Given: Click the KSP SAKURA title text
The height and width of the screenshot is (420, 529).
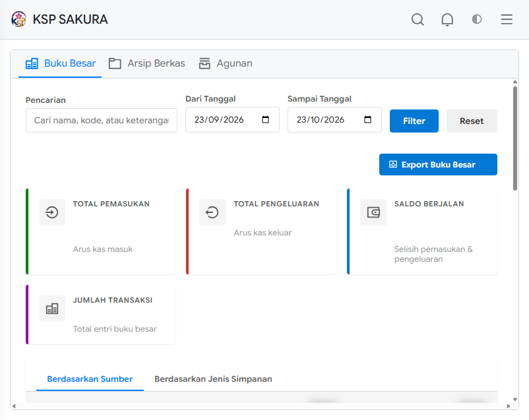Looking at the screenshot, I should click(70, 19).
